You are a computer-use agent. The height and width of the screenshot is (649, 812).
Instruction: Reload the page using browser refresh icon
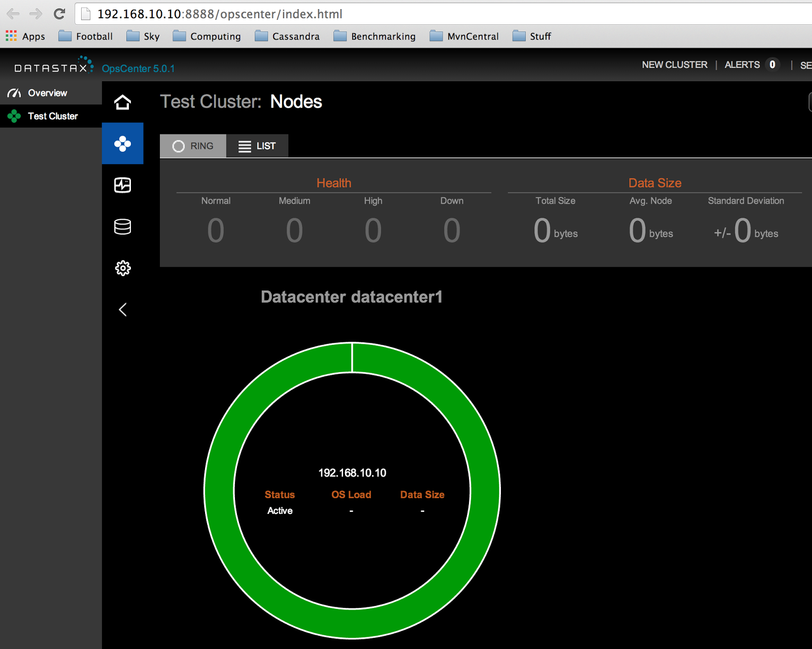point(59,14)
